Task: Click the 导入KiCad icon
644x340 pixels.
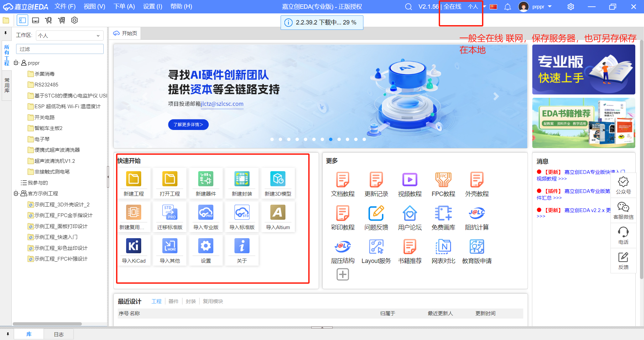Action: [133, 246]
